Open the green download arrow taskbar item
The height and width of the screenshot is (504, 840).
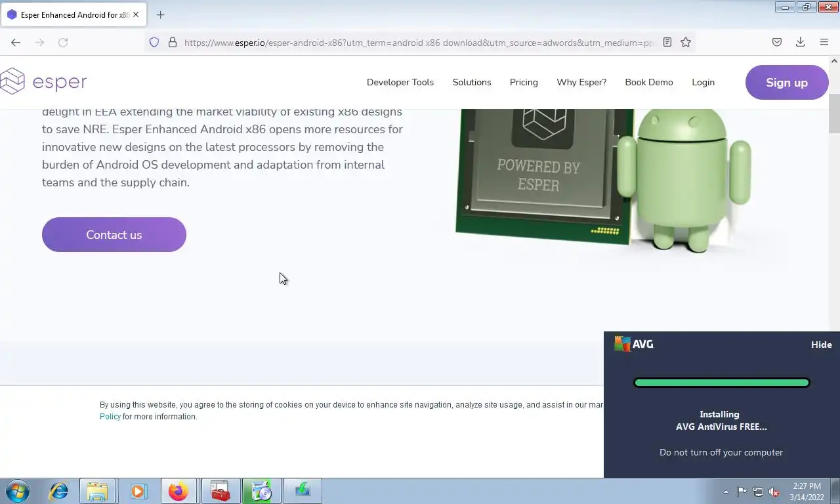pyautogui.click(x=302, y=491)
